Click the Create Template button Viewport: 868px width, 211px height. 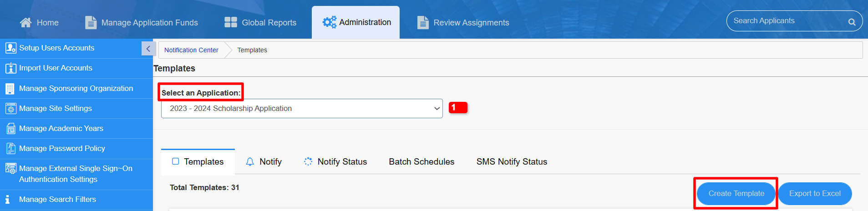pos(736,194)
